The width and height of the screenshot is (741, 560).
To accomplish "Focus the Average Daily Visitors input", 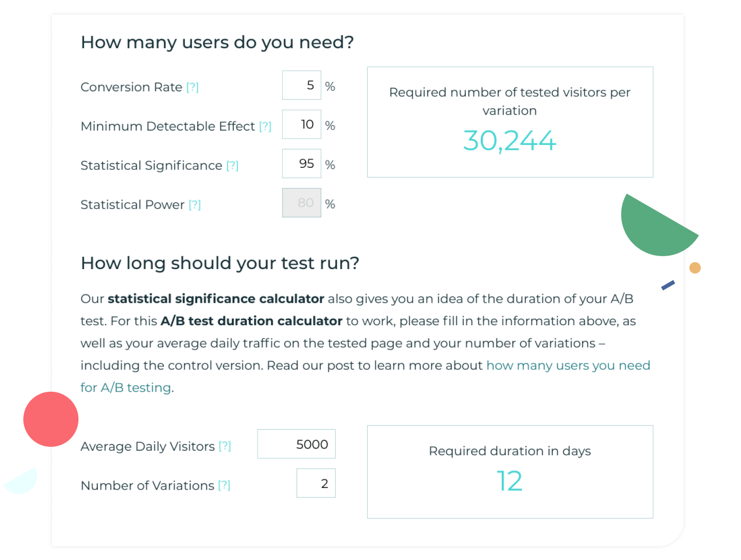I will (x=296, y=444).
